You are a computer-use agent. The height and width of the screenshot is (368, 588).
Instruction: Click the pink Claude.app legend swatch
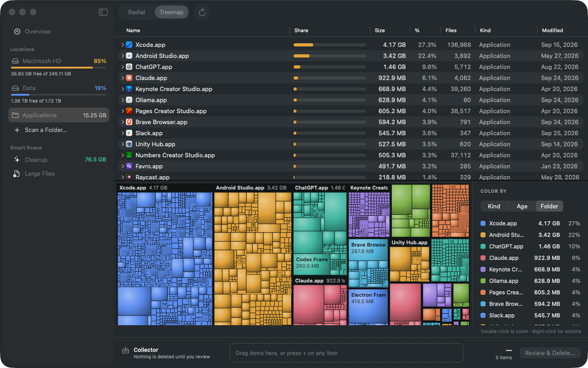(483, 258)
